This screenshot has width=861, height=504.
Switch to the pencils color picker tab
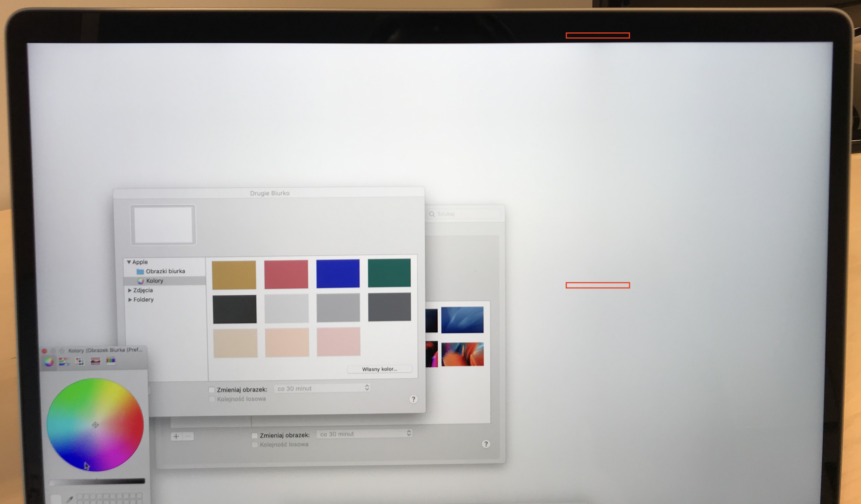point(111,360)
